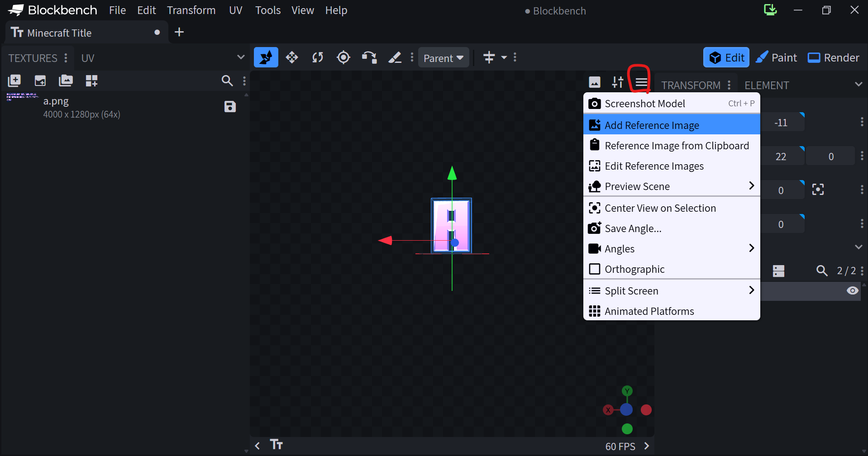Select the Rotate tool
The width and height of the screenshot is (868, 456).
[318, 57]
